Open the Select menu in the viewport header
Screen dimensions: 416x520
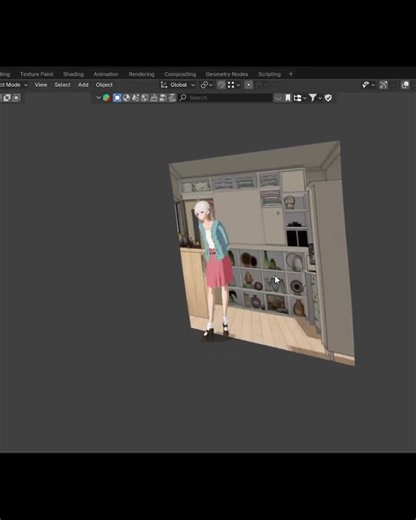point(62,85)
